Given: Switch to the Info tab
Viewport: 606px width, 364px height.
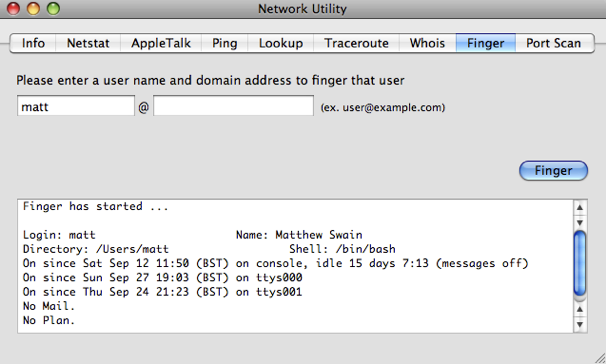Looking at the screenshot, I should (33, 43).
